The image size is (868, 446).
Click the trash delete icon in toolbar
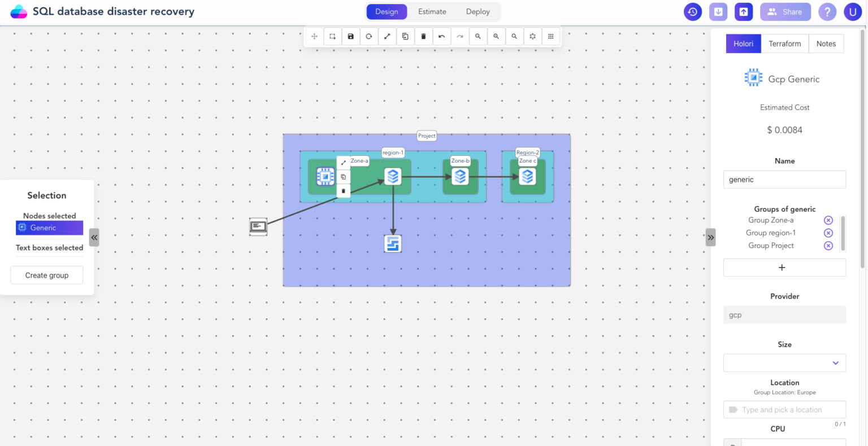click(x=423, y=37)
